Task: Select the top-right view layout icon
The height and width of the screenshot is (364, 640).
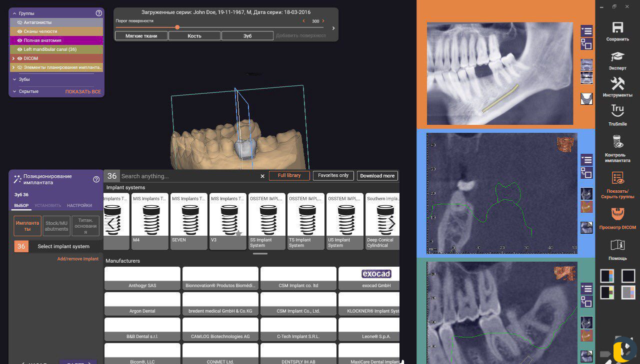Action: click(628, 276)
